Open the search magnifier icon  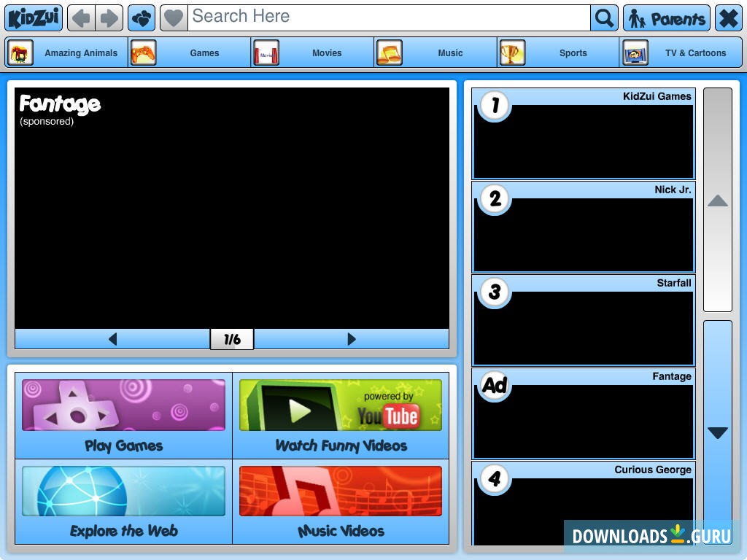click(x=603, y=16)
